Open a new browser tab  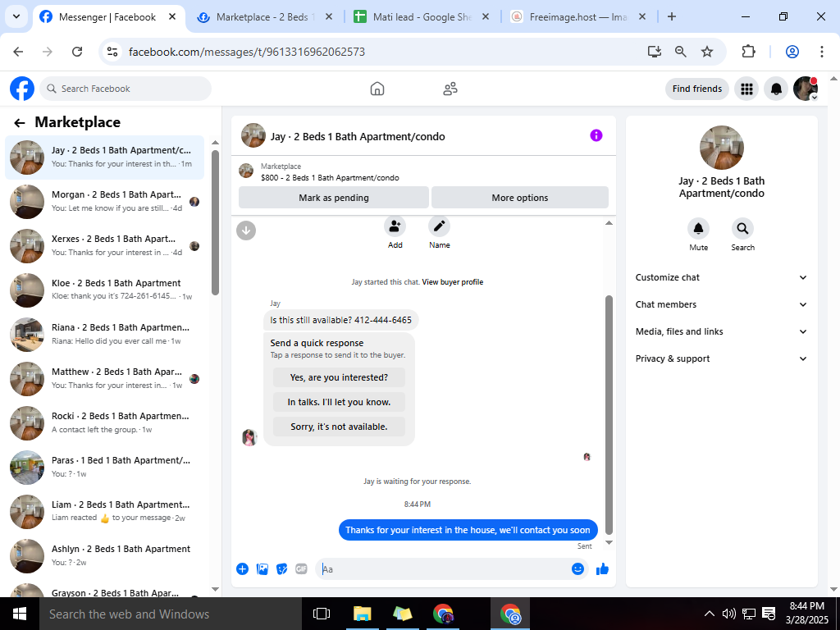click(x=672, y=16)
